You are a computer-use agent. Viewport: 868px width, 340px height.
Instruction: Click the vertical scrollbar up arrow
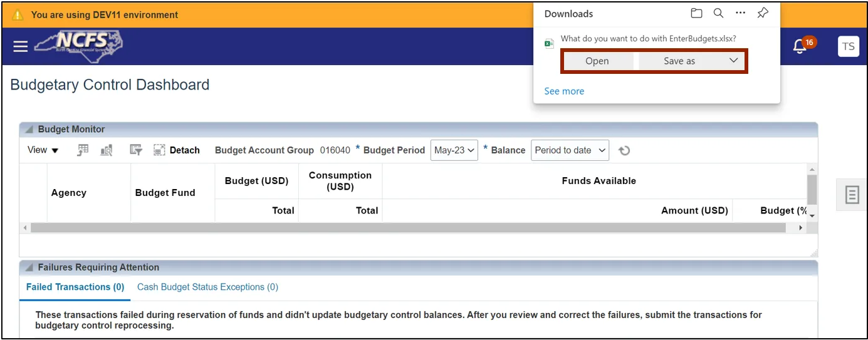812,169
